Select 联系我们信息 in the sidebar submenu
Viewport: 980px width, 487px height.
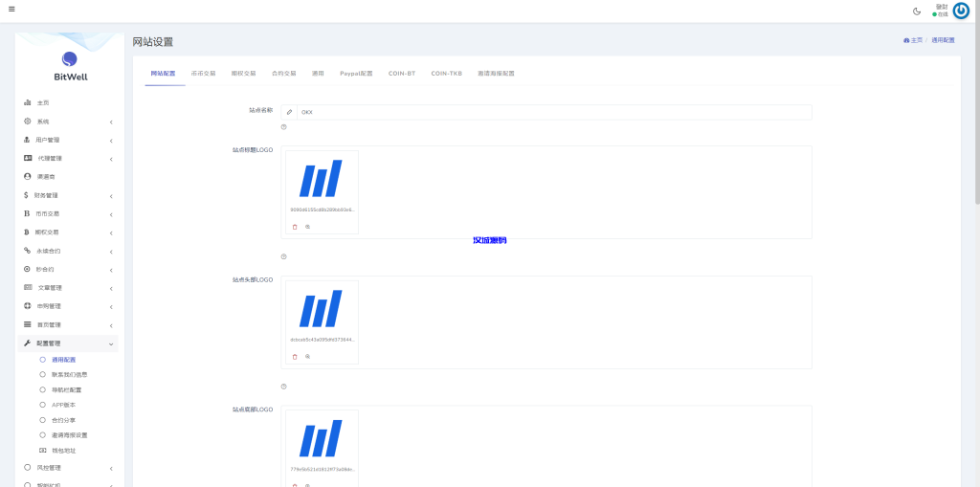69,375
